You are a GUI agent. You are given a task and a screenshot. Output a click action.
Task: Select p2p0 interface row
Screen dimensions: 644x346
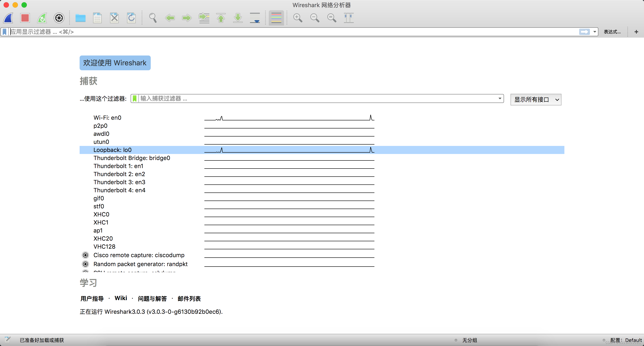click(322, 126)
